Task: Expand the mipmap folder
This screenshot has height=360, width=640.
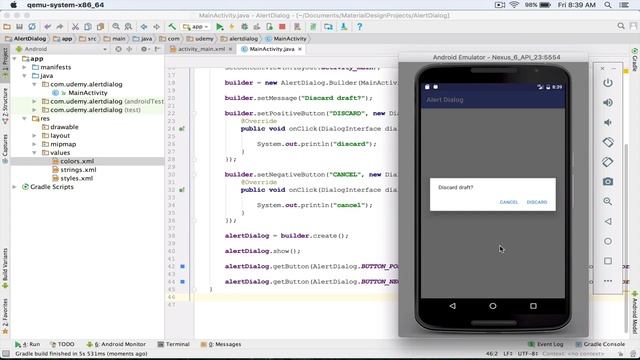Action: click(x=35, y=144)
